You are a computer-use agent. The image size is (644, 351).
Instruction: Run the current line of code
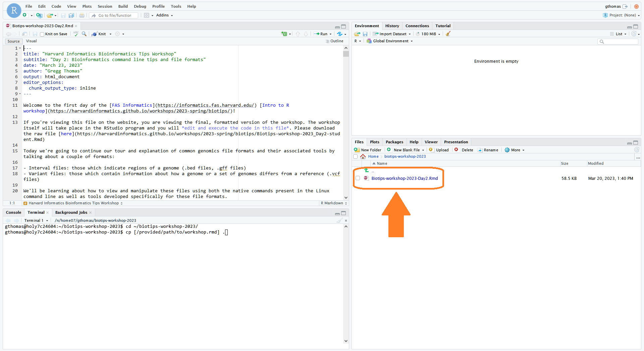(322, 34)
